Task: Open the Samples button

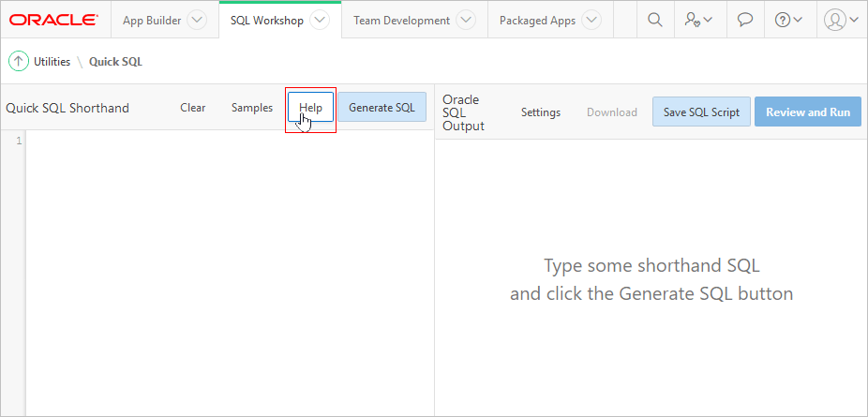Action: (x=252, y=107)
